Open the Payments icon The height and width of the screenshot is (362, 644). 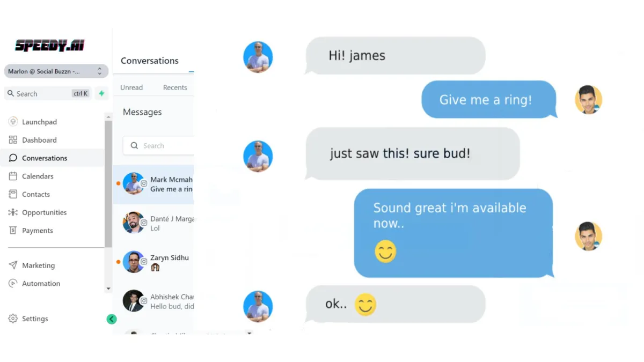pos(13,231)
